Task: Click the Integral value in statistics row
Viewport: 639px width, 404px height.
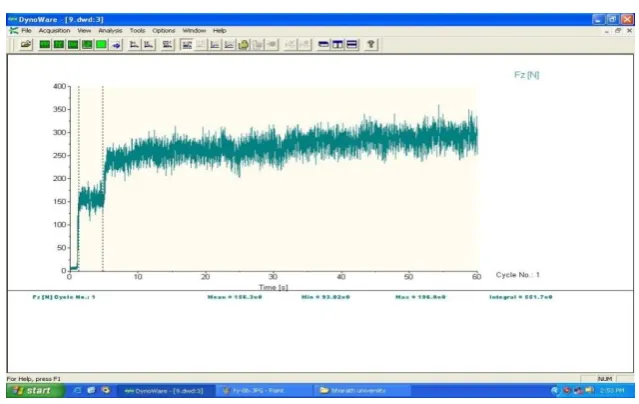Action: 521,297
